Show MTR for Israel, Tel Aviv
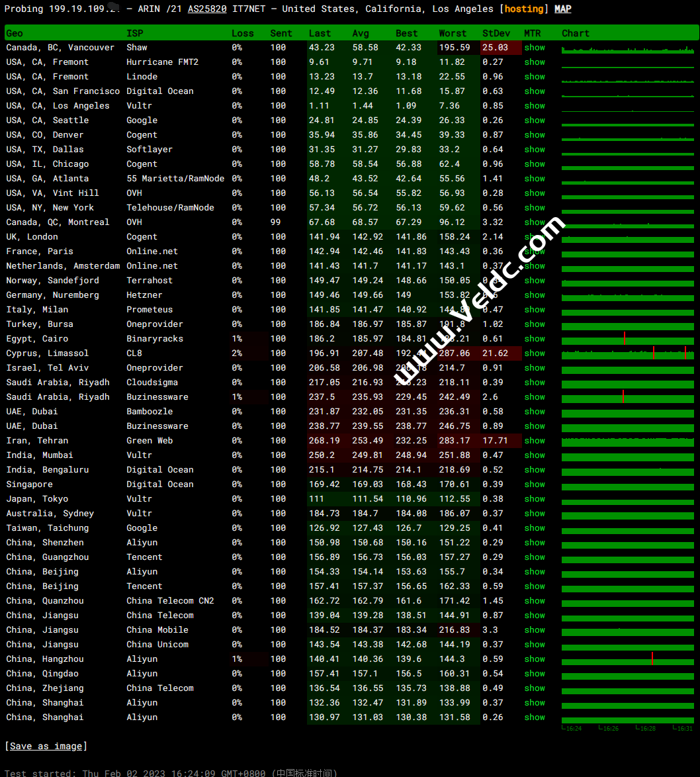700x777 pixels. 535,368
